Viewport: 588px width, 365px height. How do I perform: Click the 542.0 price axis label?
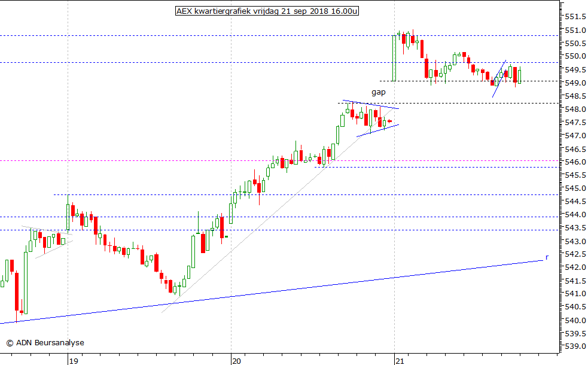pyautogui.click(x=575, y=268)
